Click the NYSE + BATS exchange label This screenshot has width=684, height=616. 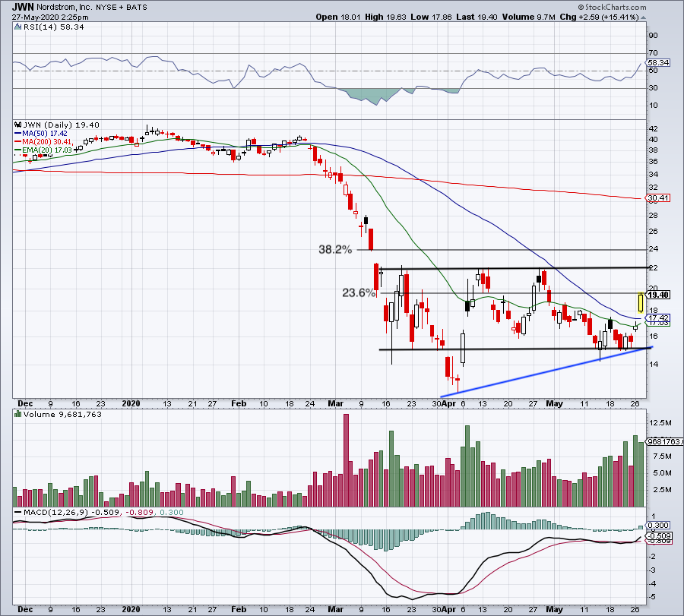tap(122, 8)
